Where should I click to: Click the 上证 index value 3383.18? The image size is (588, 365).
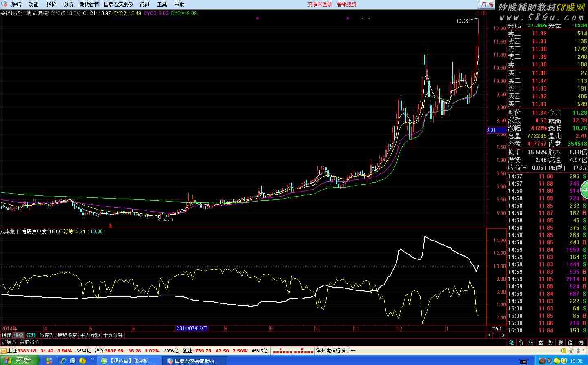(x=27, y=351)
